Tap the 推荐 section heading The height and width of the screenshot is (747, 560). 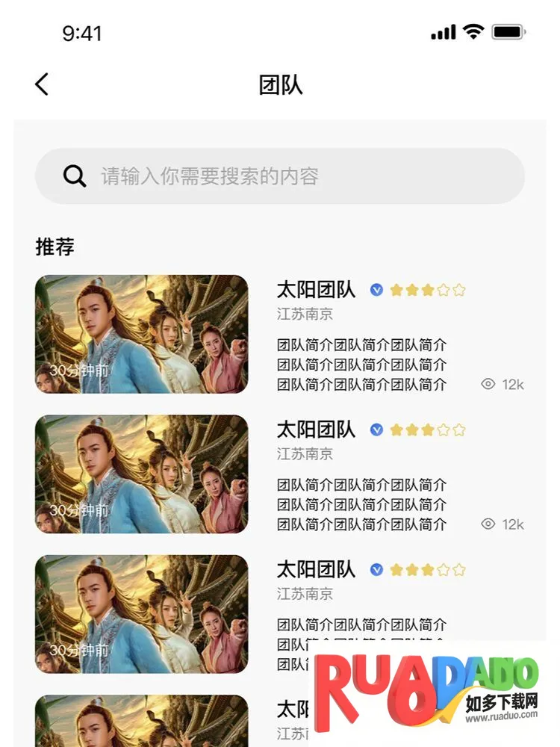coord(55,247)
